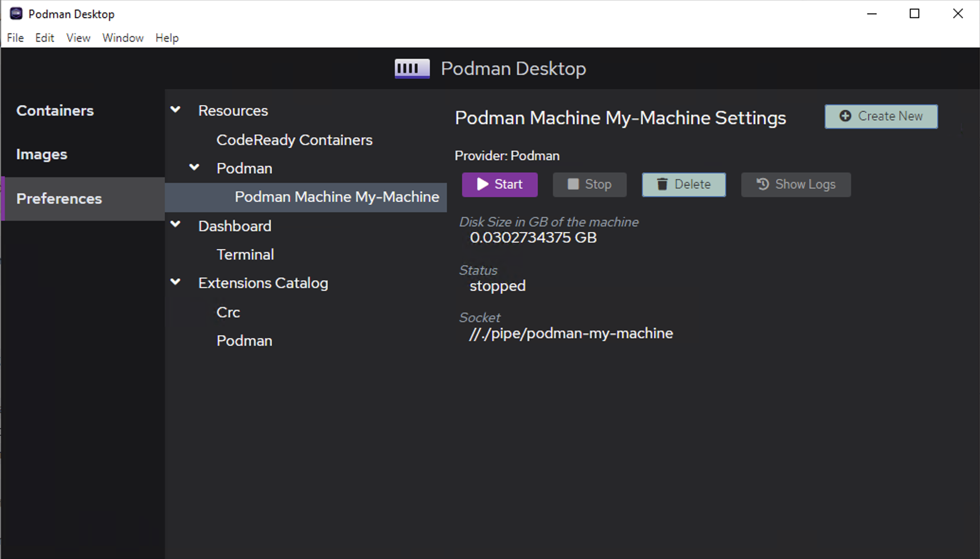Open the File menu
This screenshot has width=980, height=559.
15,38
